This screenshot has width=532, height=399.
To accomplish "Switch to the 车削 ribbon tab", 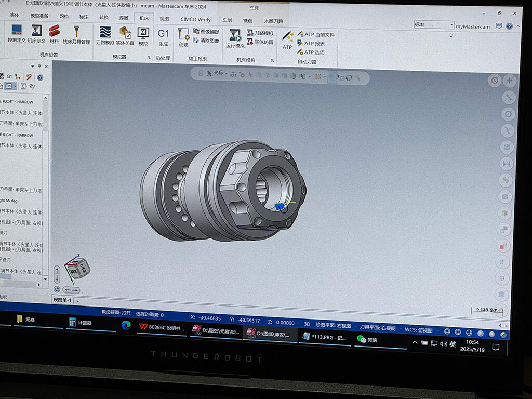I will 227,20.
